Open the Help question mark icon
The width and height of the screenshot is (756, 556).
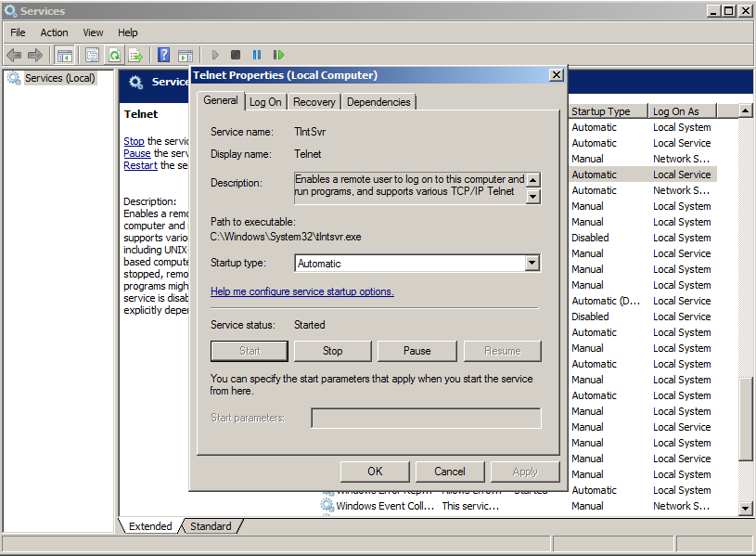(164, 55)
